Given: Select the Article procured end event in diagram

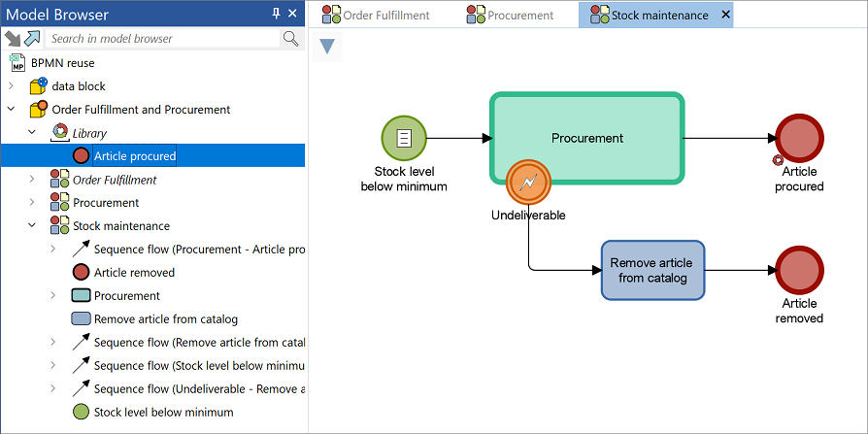Looking at the screenshot, I should point(799,138).
